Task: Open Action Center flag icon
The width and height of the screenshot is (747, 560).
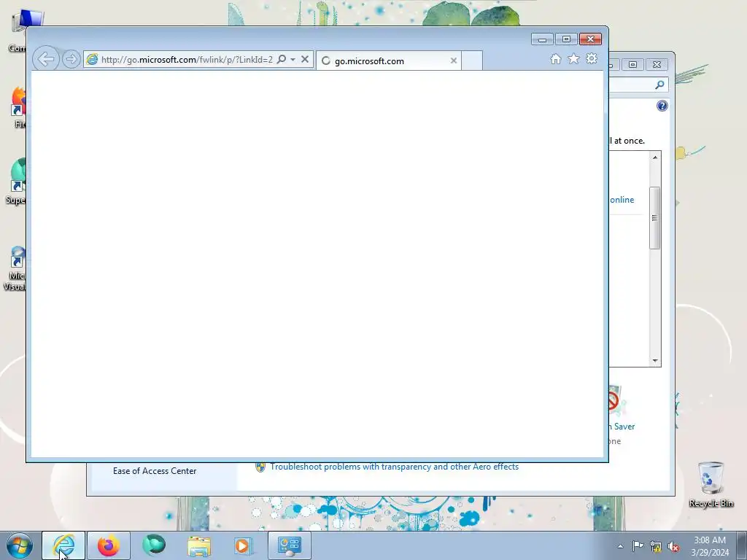Action: [x=638, y=546]
